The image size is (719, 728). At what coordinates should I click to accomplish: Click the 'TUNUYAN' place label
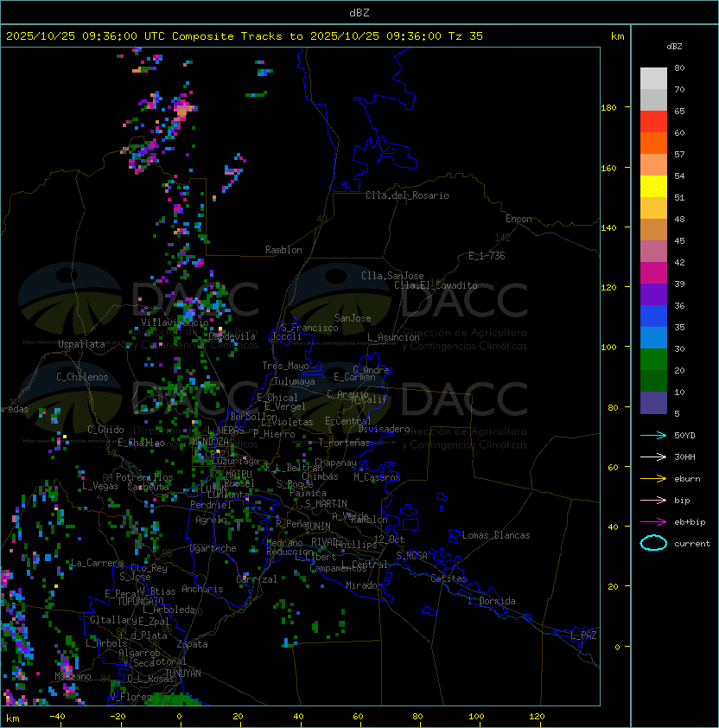pyautogui.click(x=183, y=674)
